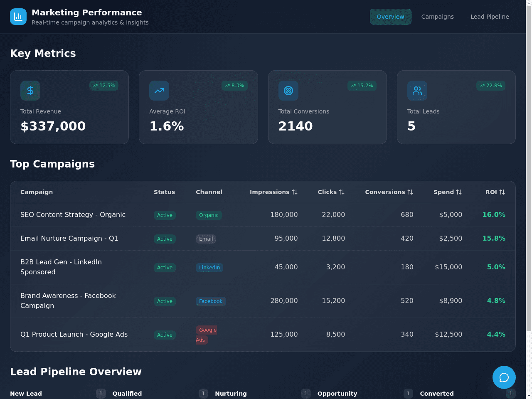Click the $337,000 Total Revenue value
Image resolution: width=532 pixels, height=399 pixels.
(53, 126)
